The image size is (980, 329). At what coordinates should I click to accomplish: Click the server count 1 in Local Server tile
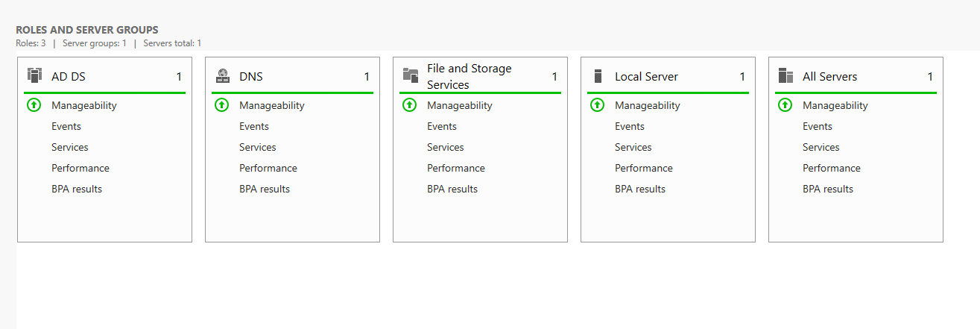point(742,76)
